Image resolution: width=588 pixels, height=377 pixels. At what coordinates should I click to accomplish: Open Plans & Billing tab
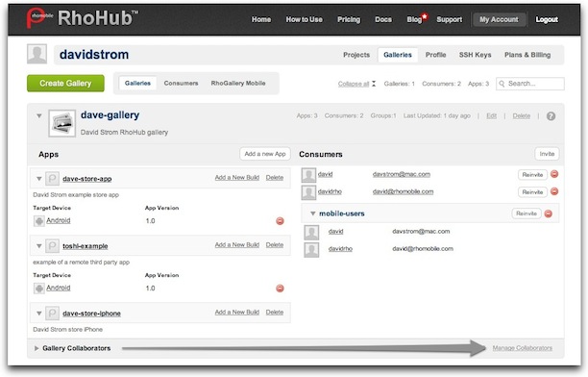[527, 55]
